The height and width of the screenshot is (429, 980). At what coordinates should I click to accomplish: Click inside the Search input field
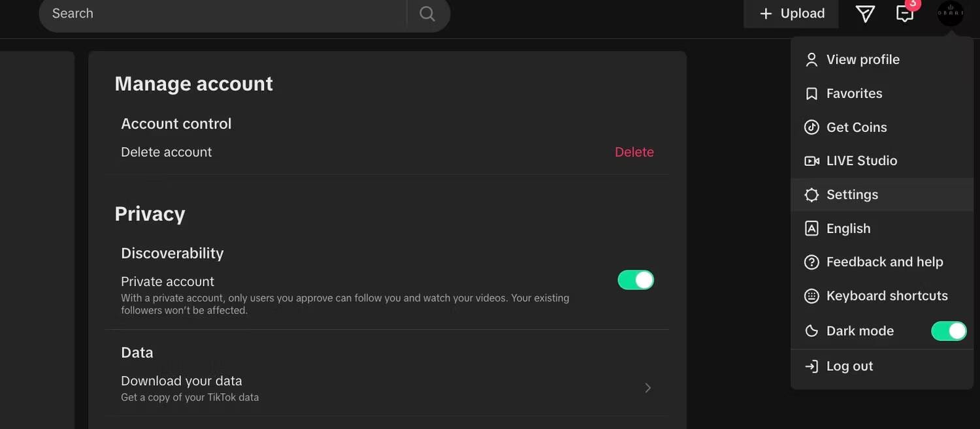coord(196,12)
